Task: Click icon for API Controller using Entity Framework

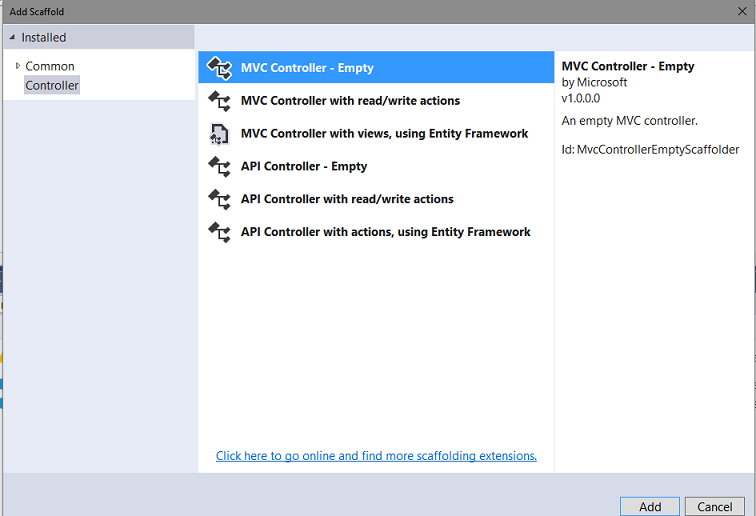Action: pos(219,232)
